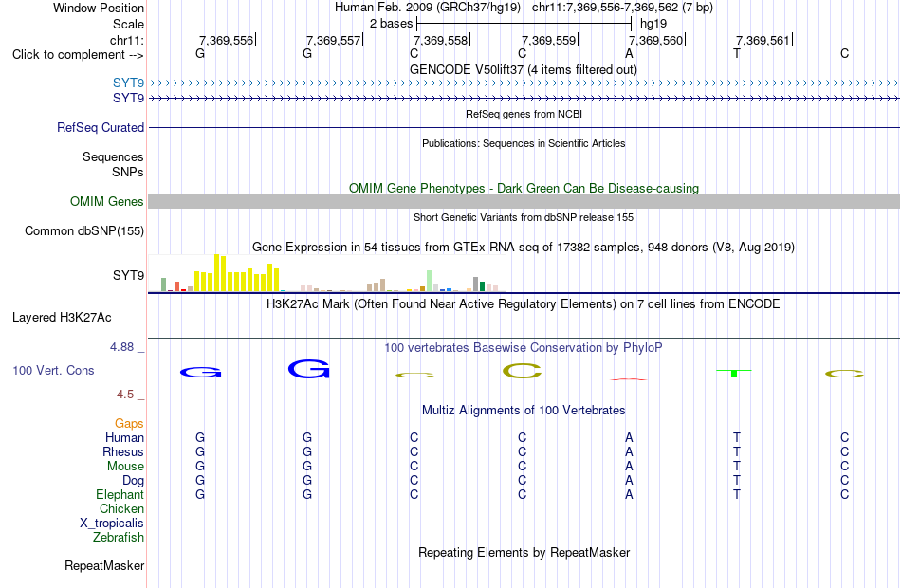This screenshot has width=901, height=588.
Task: Click the olive C logo at last base
Action: (844, 374)
